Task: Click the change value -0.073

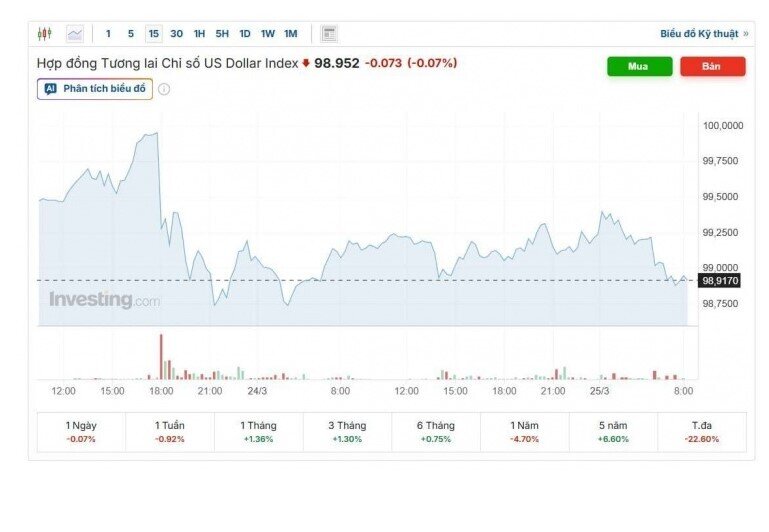Action: tap(384, 63)
